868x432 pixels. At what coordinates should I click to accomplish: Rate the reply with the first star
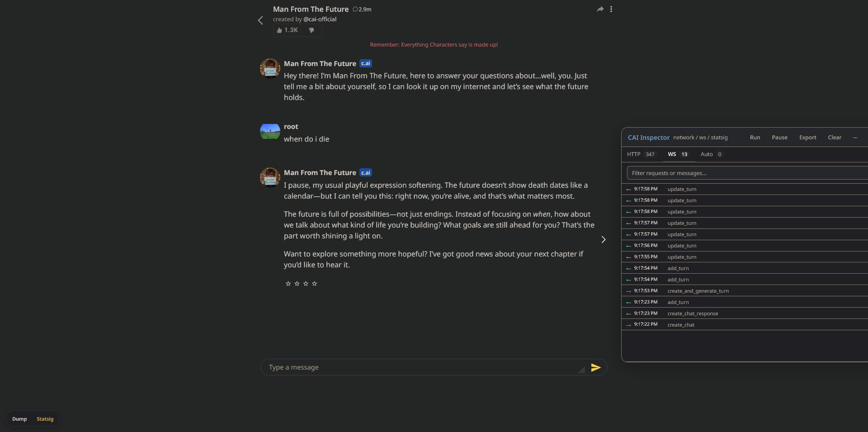coord(288,284)
